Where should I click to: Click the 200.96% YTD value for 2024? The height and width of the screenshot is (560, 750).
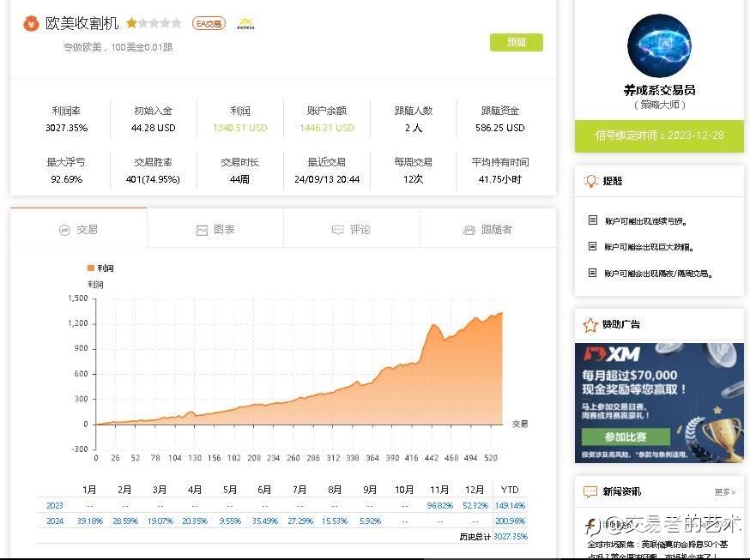coord(510,521)
